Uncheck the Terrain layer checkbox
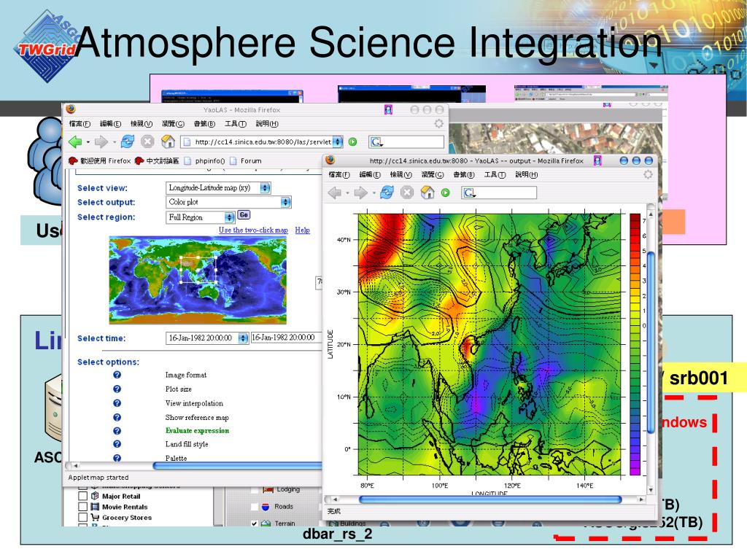Viewport: 747px width, 560px height. coord(255,524)
